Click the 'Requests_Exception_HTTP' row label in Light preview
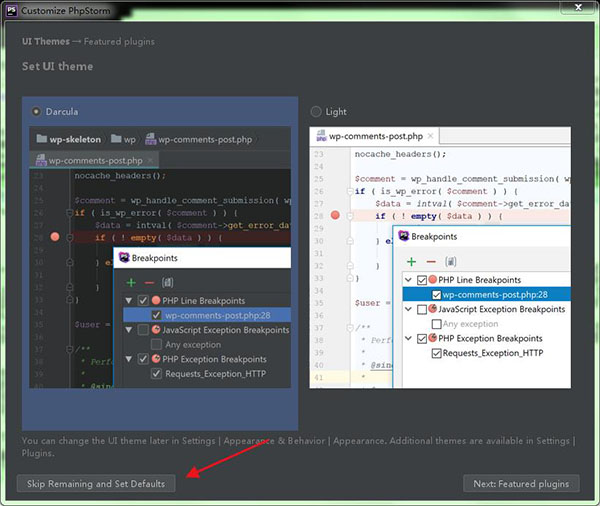 click(x=493, y=353)
